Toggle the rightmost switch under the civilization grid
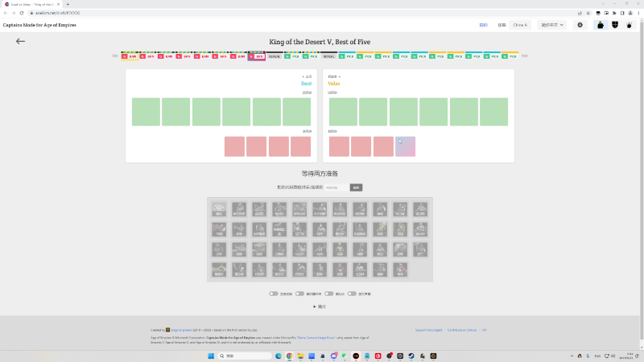This screenshot has height=362, width=644. click(x=352, y=294)
